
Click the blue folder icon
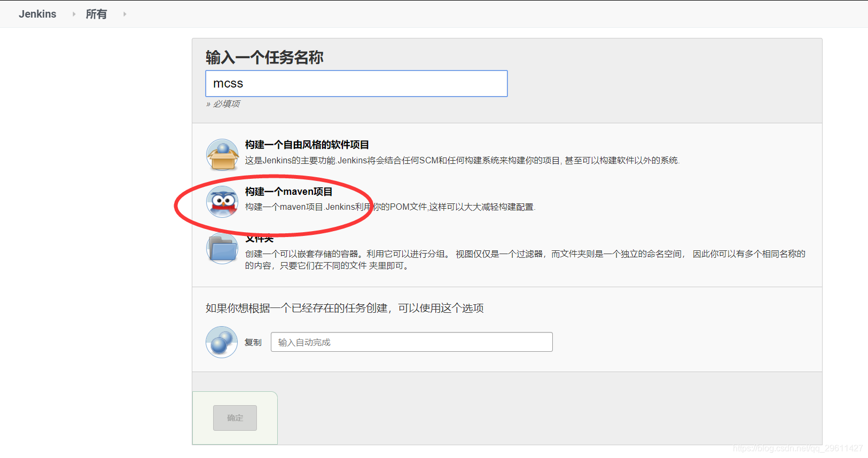point(222,249)
